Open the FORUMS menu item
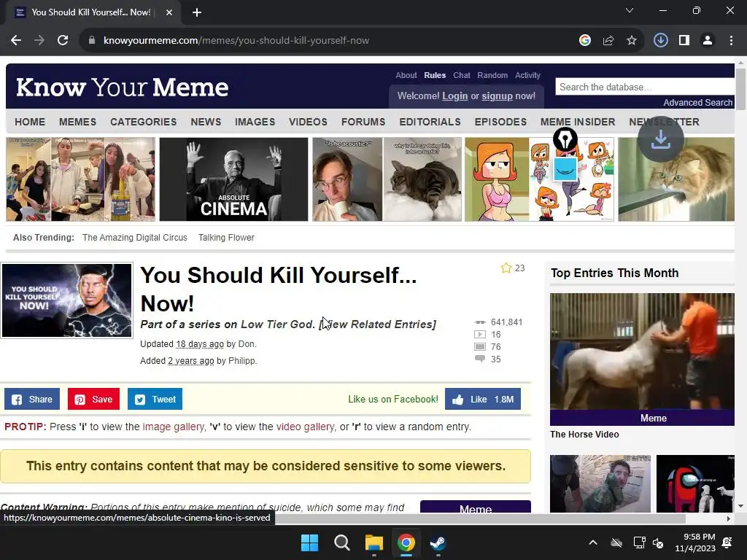The width and height of the screenshot is (747, 560). coord(363,122)
